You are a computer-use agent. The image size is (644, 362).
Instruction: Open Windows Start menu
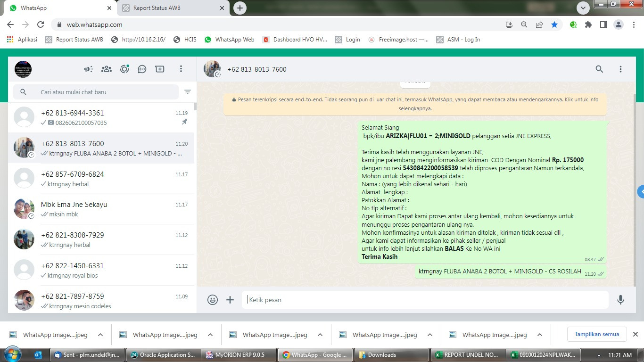click(13, 354)
